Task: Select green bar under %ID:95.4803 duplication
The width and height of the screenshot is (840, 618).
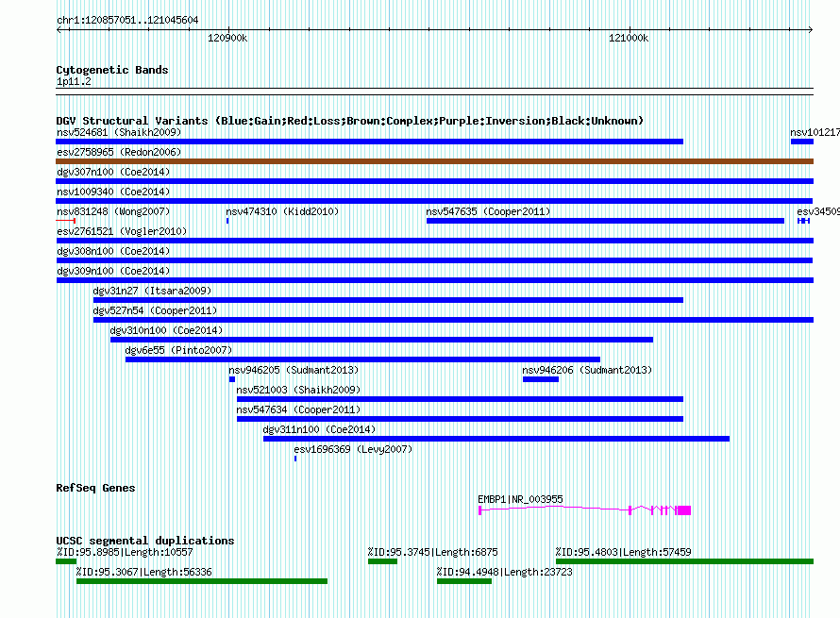Action: click(x=684, y=561)
